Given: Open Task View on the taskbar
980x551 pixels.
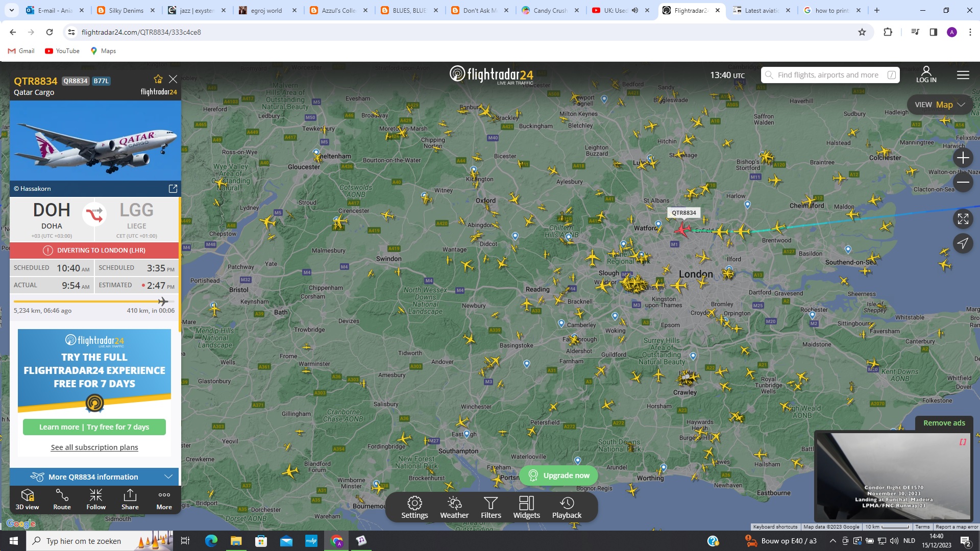Looking at the screenshot, I should [185, 541].
